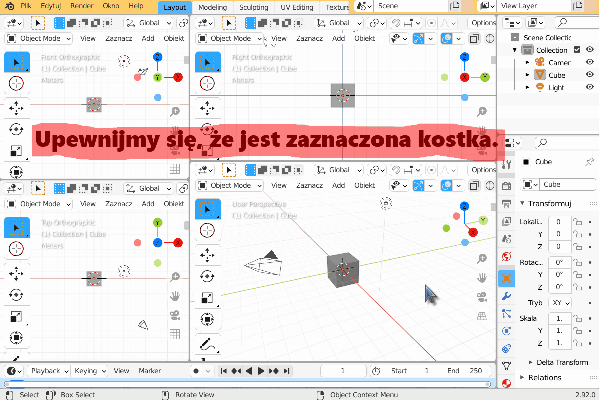599x400 pixels.
Task: Hide the Cube in the outliner
Action: (x=590, y=74)
